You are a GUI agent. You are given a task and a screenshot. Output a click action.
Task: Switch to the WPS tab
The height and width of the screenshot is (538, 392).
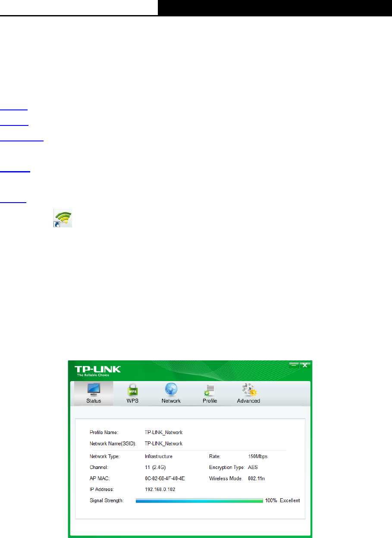pyautogui.click(x=132, y=393)
